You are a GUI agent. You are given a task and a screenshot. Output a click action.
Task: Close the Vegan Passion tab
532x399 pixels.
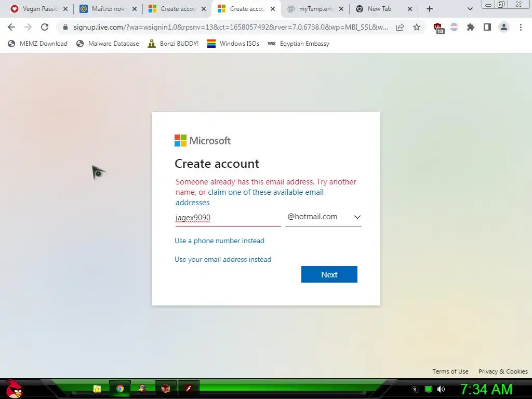(65, 9)
